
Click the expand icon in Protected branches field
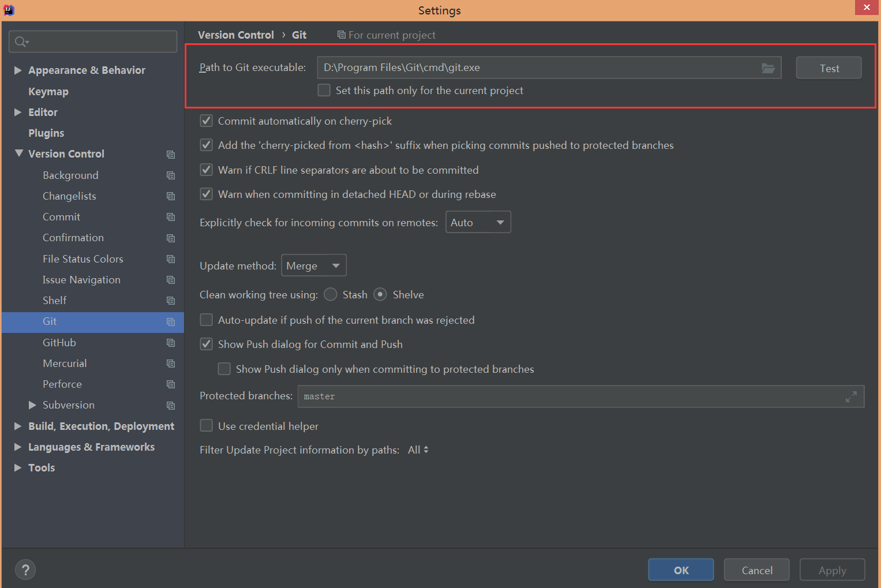851,396
